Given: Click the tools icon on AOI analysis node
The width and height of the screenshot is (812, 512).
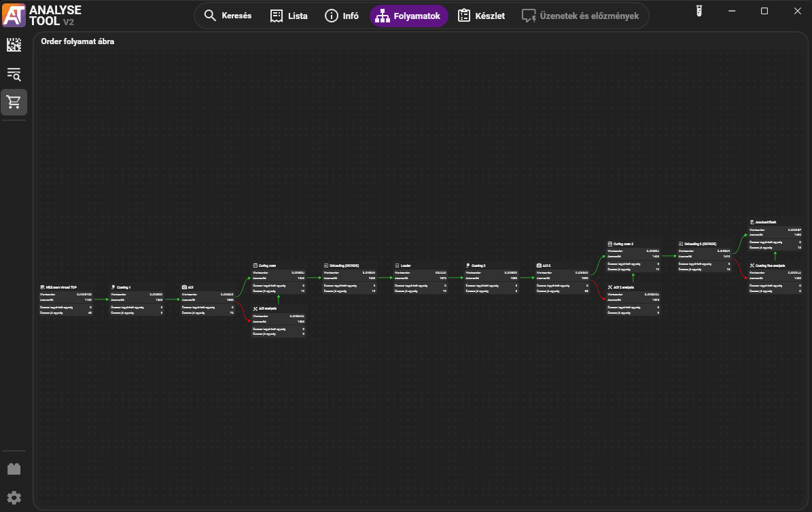Looking at the screenshot, I should tap(255, 308).
